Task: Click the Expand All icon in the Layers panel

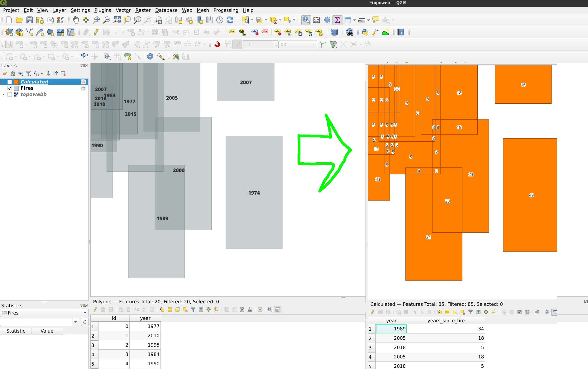Action: pyautogui.click(x=48, y=73)
